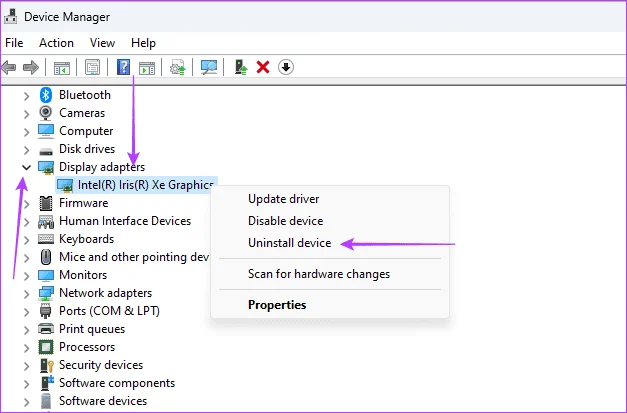Expand the Computer category
Image resolution: width=627 pixels, height=413 pixels.
(26, 132)
